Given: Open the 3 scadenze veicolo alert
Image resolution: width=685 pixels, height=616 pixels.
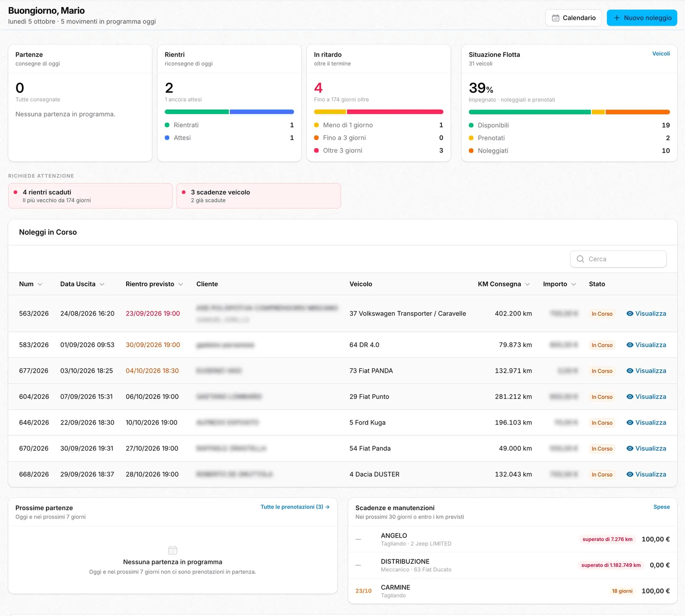Looking at the screenshot, I should point(259,196).
